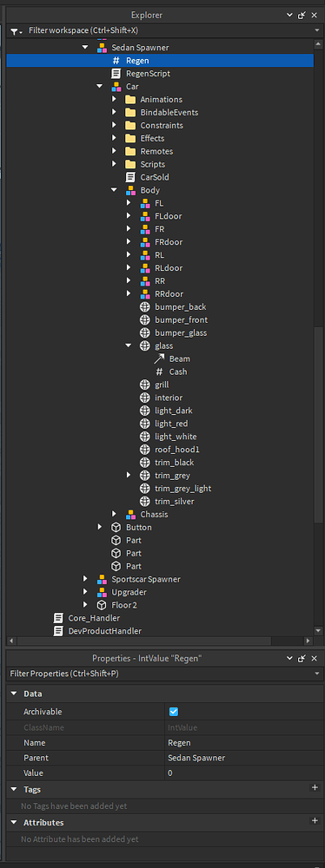Add a new attribute with plus button
This screenshot has height=868, width=325.
click(315, 821)
